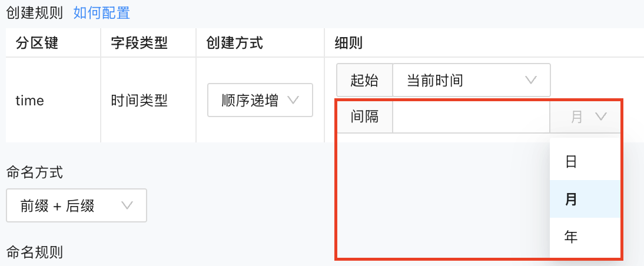Click the 间隔 addon label
Viewport: 644px width, 266px height.
tap(364, 117)
